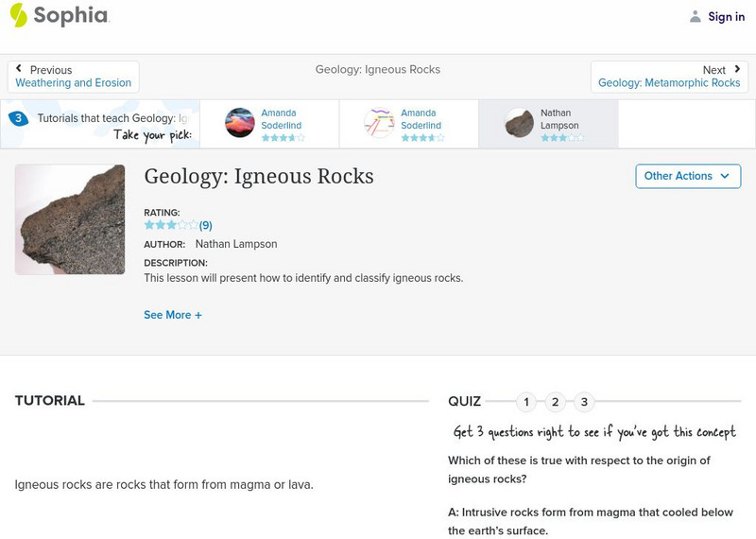
Task: Click the Next right arrow chevron
Action: pos(737,70)
